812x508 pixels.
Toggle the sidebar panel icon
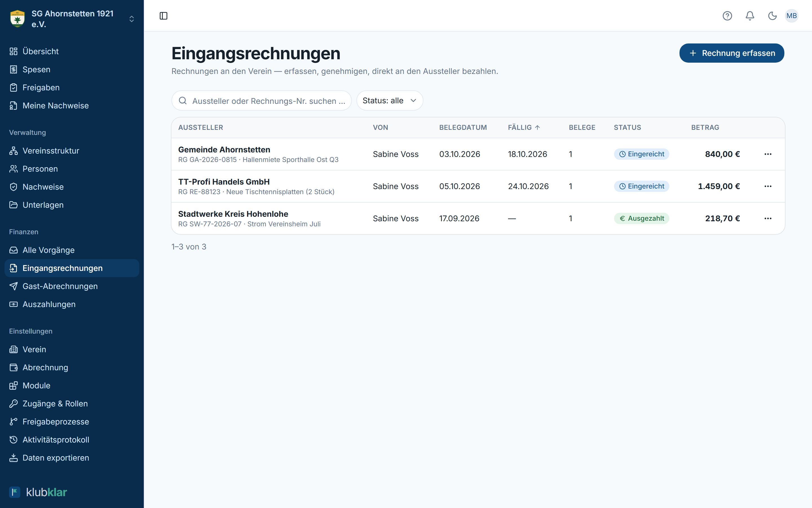click(164, 16)
